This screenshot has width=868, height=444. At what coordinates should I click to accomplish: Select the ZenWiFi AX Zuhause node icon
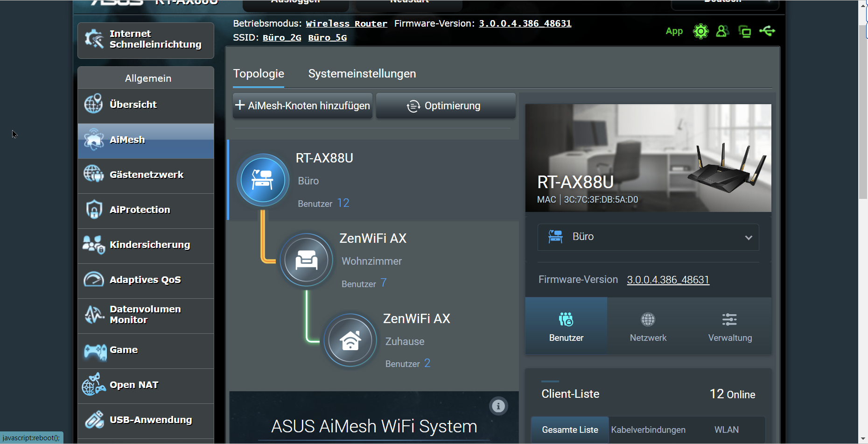(350, 340)
